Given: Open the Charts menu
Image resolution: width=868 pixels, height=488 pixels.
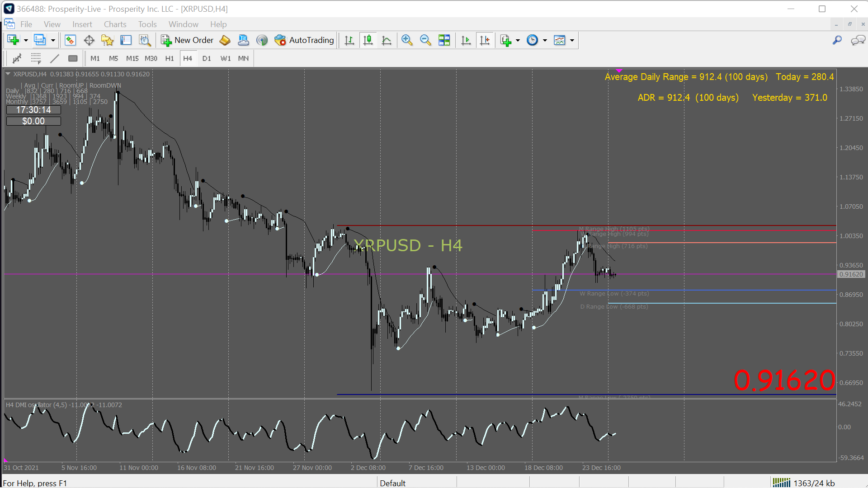Looking at the screenshot, I should pos(115,24).
